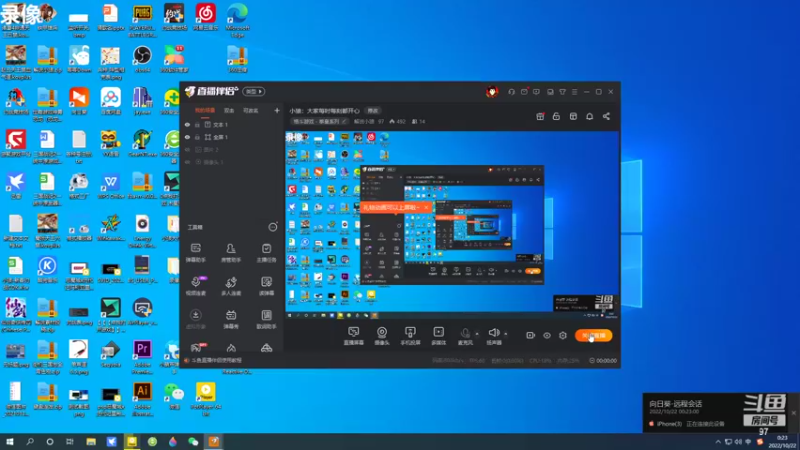The height and width of the screenshot is (450, 800).
Task: Switch to the third scene tab
Action: [251, 111]
